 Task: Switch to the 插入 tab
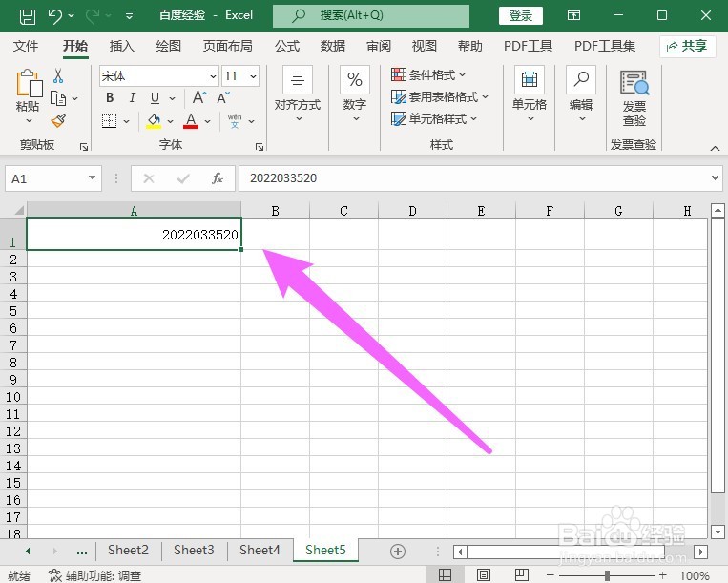tap(121, 46)
